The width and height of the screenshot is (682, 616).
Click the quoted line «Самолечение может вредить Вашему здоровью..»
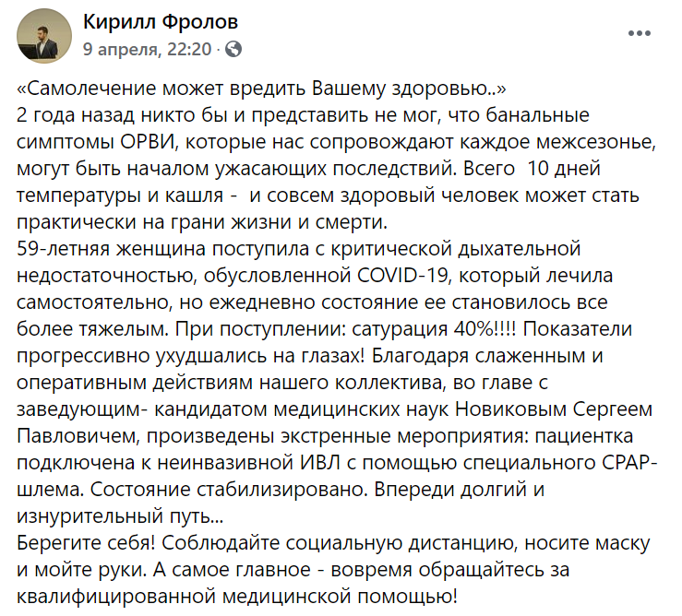(x=261, y=89)
